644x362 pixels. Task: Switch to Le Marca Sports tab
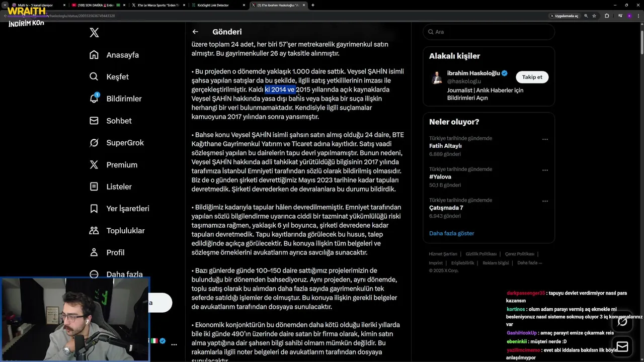point(158,5)
